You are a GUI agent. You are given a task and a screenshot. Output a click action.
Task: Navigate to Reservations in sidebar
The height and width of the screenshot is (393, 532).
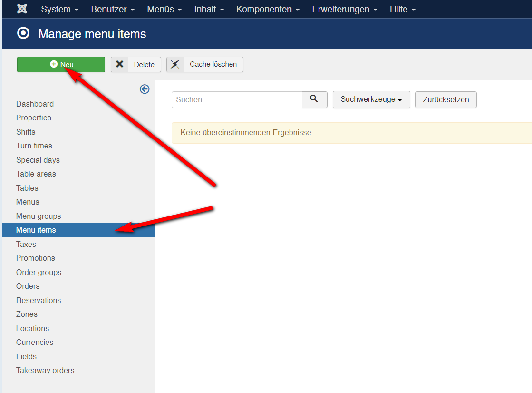click(x=39, y=300)
